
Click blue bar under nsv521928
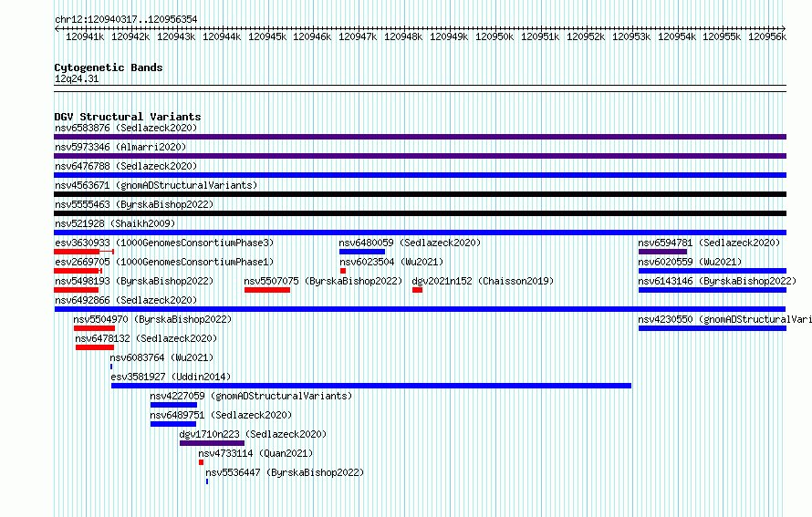point(420,233)
